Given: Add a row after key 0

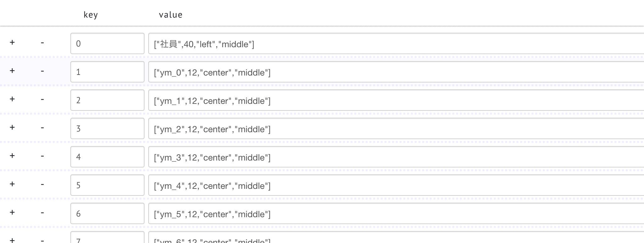Looking at the screenshot, I should [12, 42].
